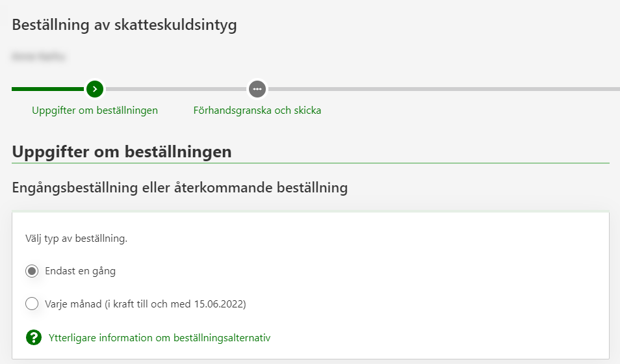Click the green question mark help icon

pos(33,337)
